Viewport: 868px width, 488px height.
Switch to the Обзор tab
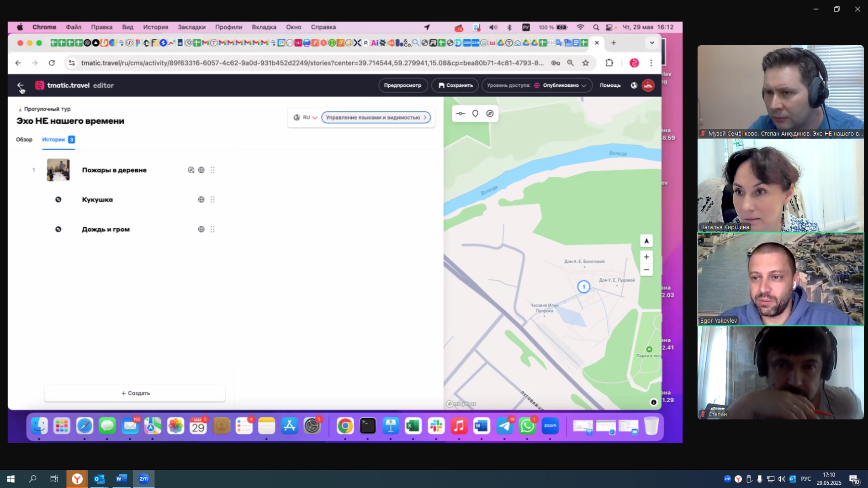click(24, 140)
